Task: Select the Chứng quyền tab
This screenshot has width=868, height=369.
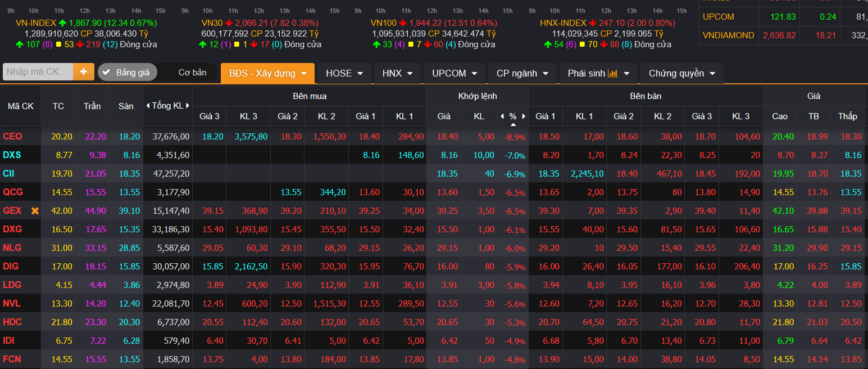Action: point(681,73)
